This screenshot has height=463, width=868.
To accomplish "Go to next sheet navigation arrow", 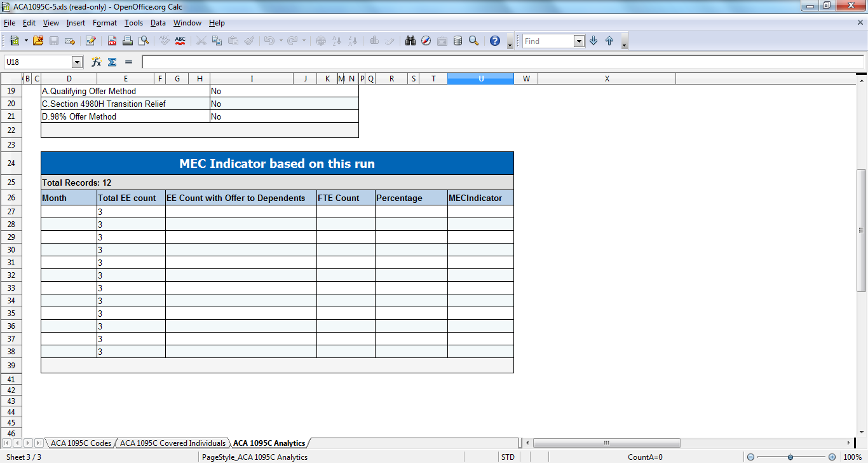I will coord(28,443).
